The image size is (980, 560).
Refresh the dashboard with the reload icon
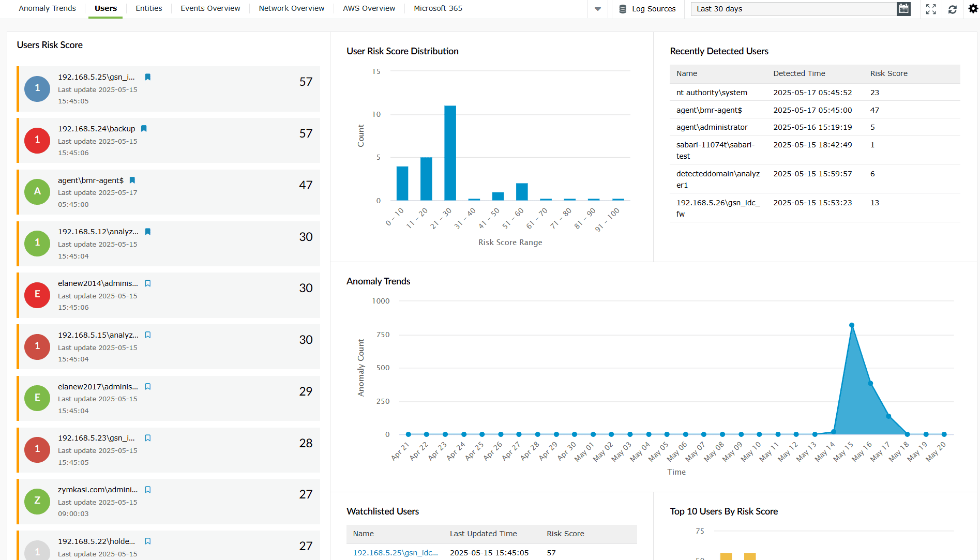[953, 9]
